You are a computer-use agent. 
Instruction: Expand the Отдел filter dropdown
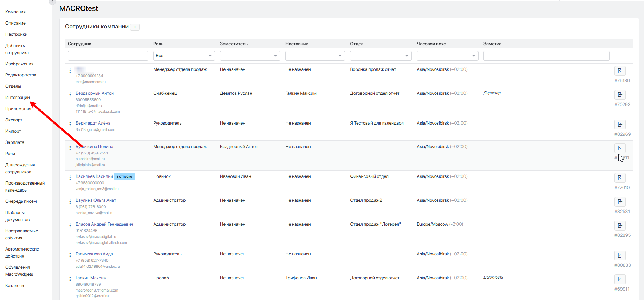(x=380, y=56)
